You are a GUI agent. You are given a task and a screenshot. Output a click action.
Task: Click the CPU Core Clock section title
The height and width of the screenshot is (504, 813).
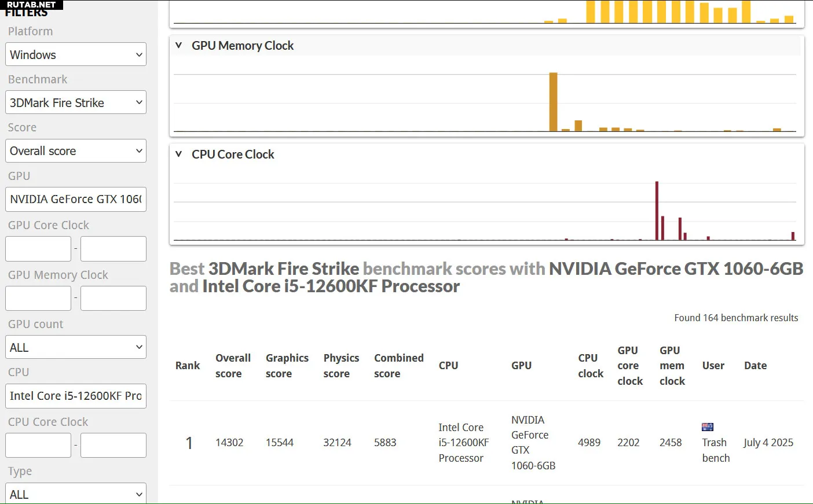tap(233, 154)
